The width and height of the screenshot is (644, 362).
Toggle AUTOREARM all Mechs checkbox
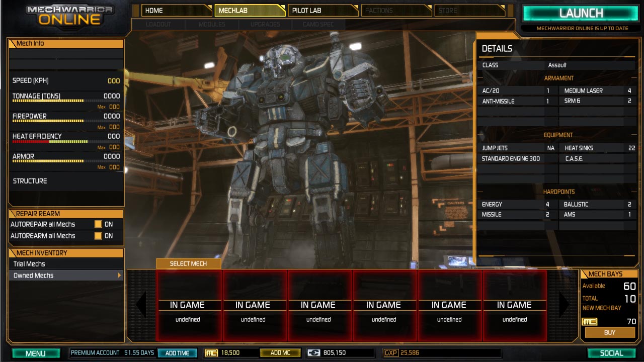[98, 236]
